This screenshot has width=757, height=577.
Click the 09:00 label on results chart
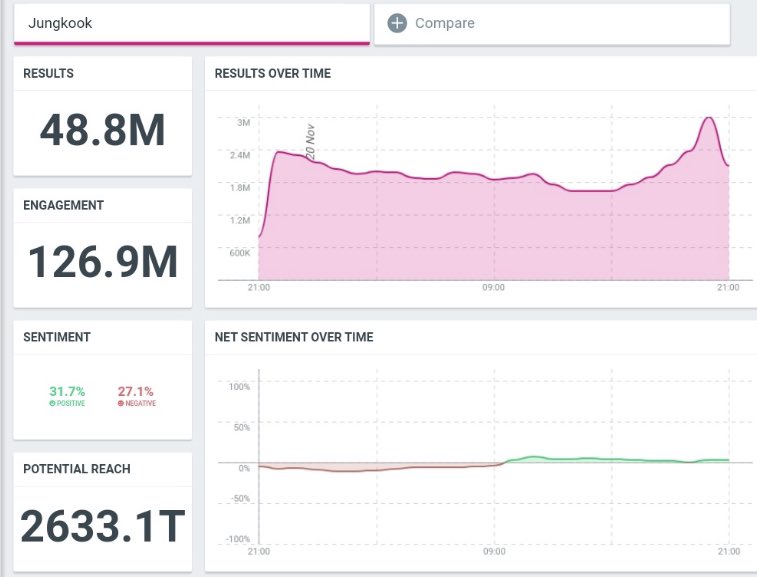click(493, 288)
